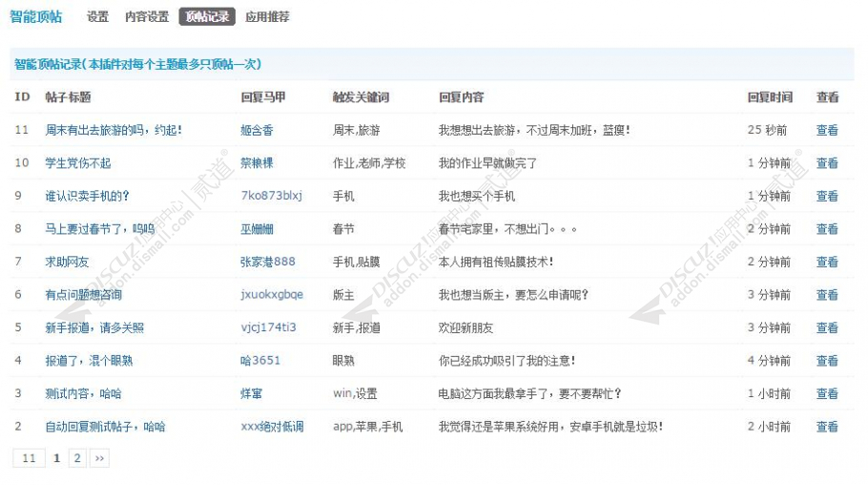Switch to the 内容设置 tab
The width and height of the screenshot is (868, 485).
tap(147, 16)
